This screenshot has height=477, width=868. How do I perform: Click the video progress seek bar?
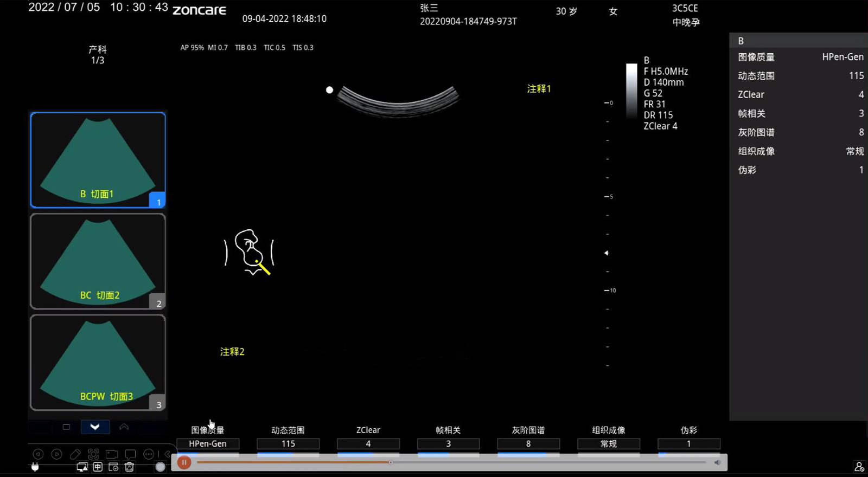coord(450,462)
